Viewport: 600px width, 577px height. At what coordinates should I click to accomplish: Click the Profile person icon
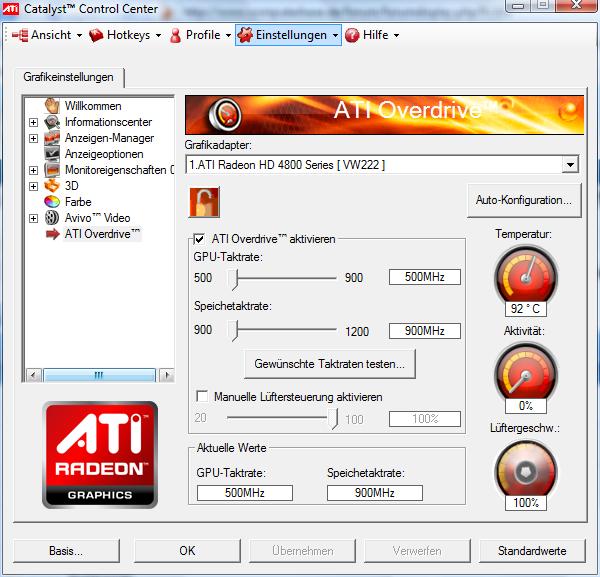click(x=175, y=35)
